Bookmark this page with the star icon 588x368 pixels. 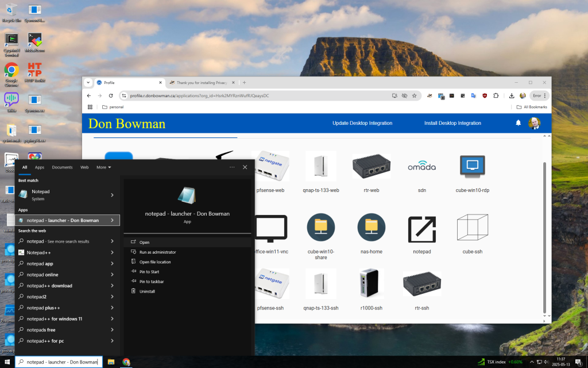pos(414,96)
